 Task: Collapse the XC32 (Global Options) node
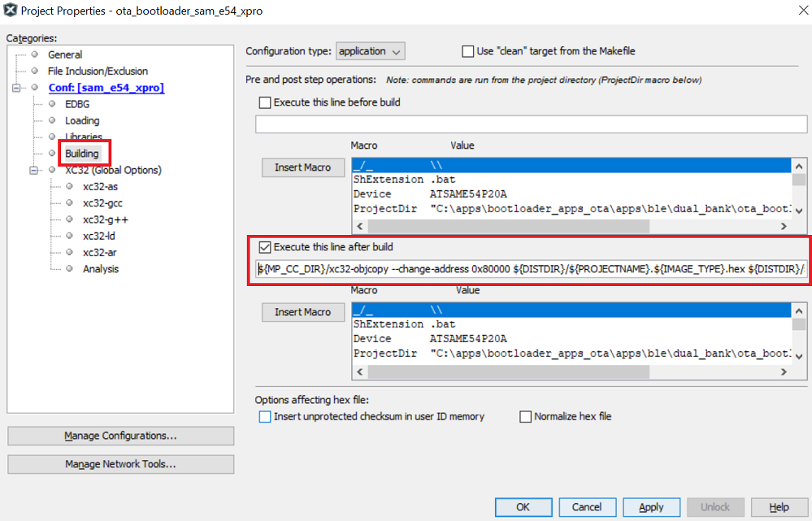33,171
